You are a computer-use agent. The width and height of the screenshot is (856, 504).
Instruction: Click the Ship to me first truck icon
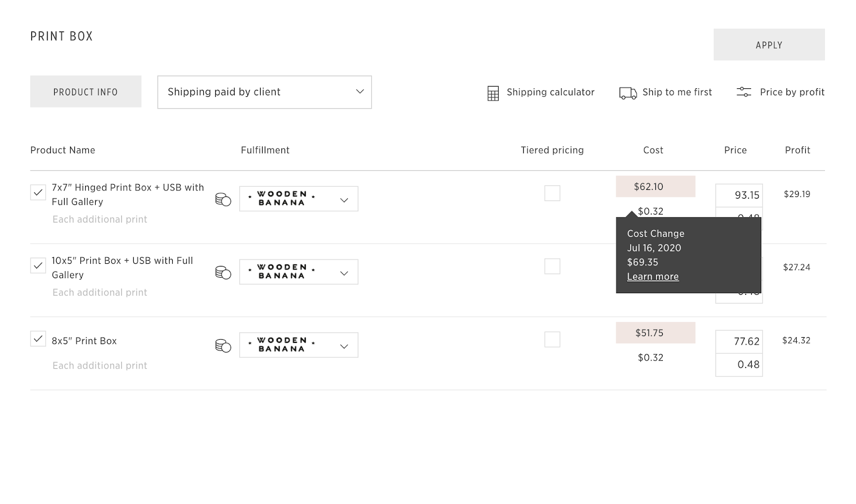(628, 93)
